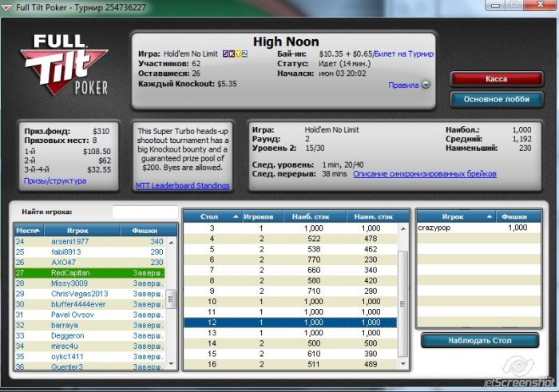Select table 8 row
Image resolution: width=559 pixels, height=392 pixels.
291,281
